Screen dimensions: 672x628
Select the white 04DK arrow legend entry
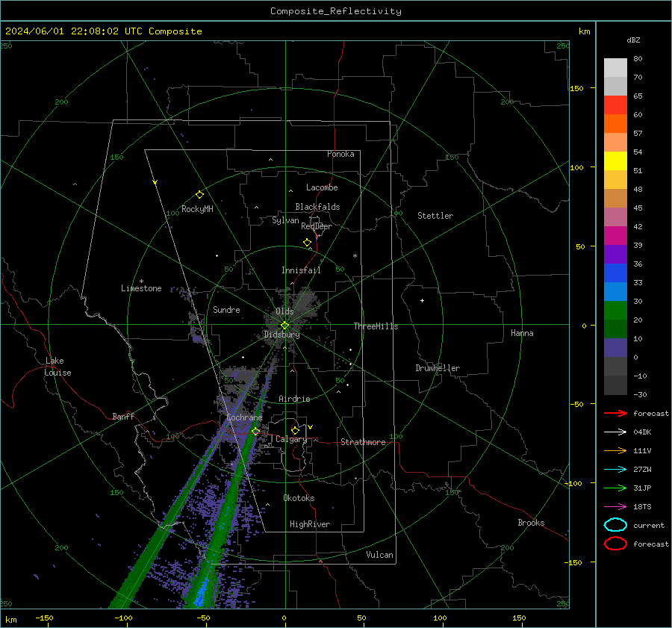[x=615, y=432]
